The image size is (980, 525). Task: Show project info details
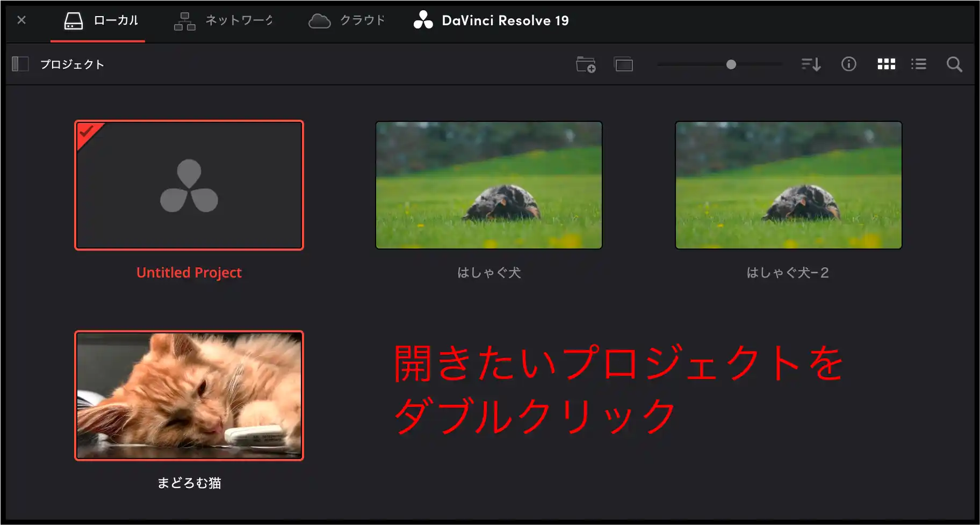click(849, 64)
